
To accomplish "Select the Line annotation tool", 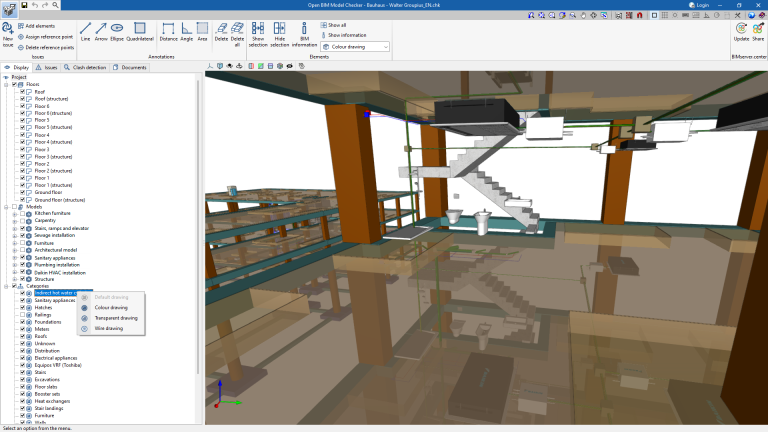I will [x=85, y=32].
